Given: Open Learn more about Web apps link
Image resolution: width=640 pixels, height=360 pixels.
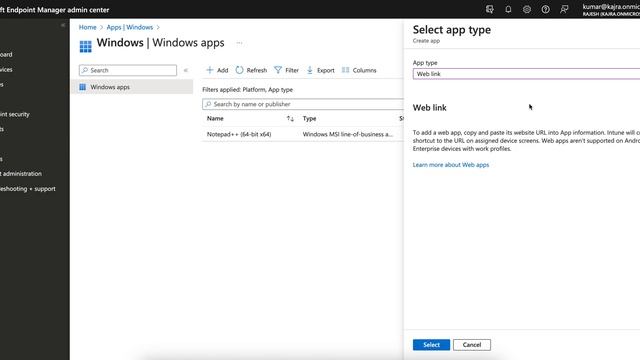Looking at the screenshot, I should [451, 165].
